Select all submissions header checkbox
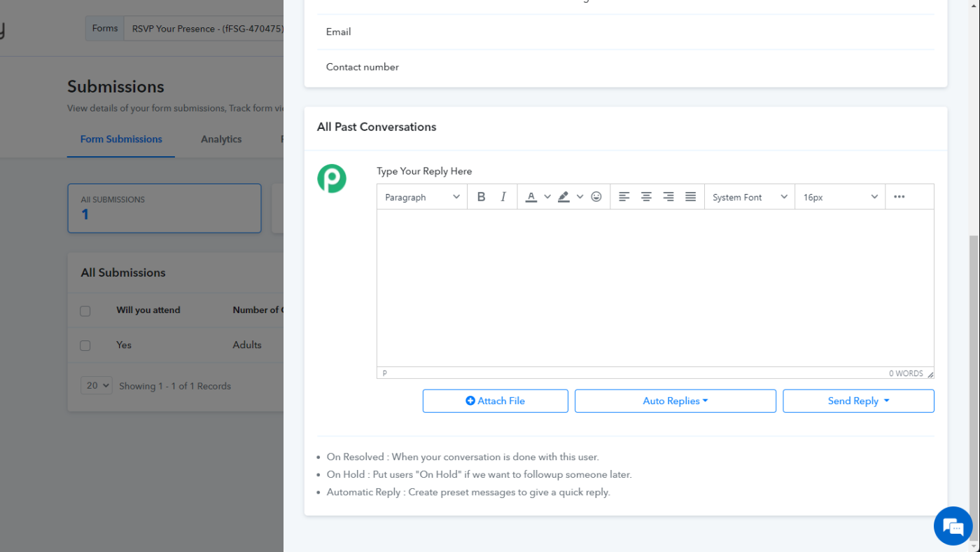This screenshot has width=980, height=552. [85, 311]
